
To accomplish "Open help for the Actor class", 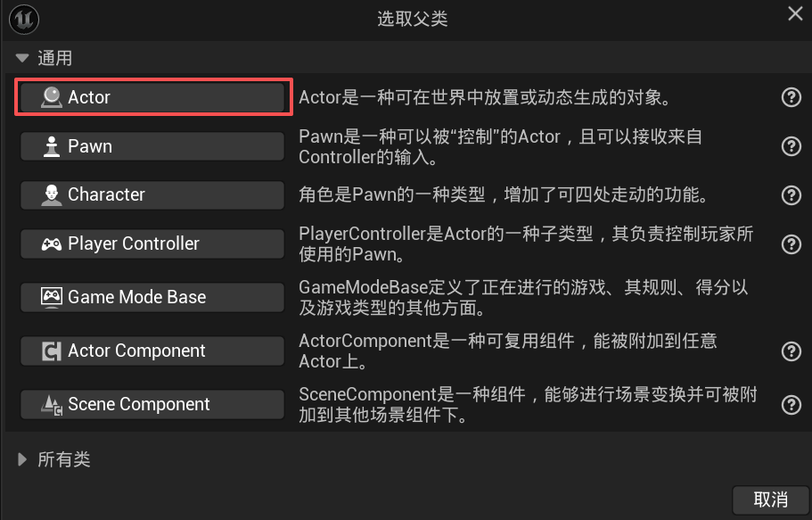I will click(791, 97).
